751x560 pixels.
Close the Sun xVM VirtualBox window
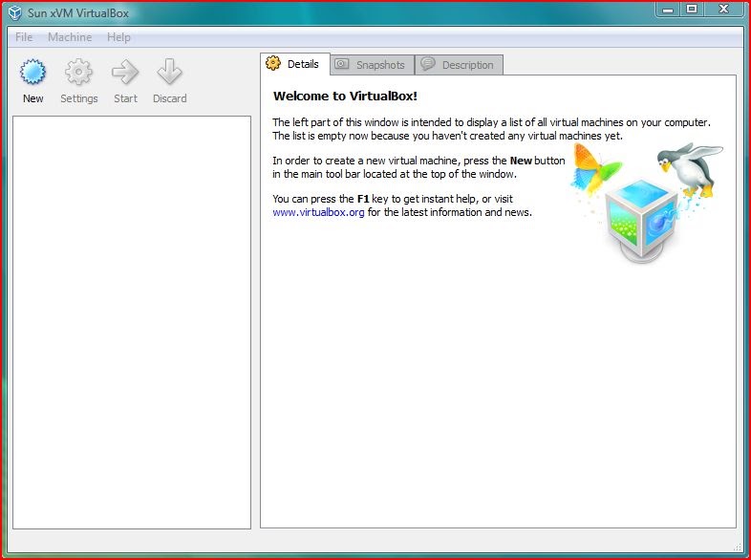tap(723, 10)
